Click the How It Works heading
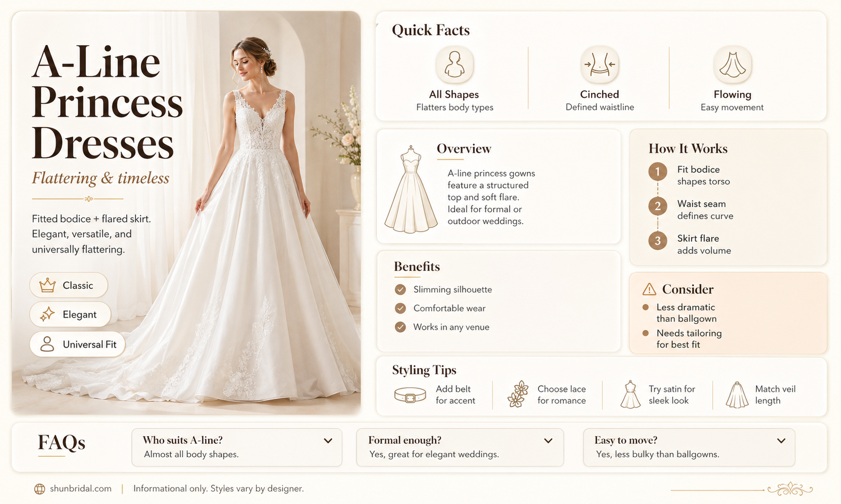 [x=688, y=148]
